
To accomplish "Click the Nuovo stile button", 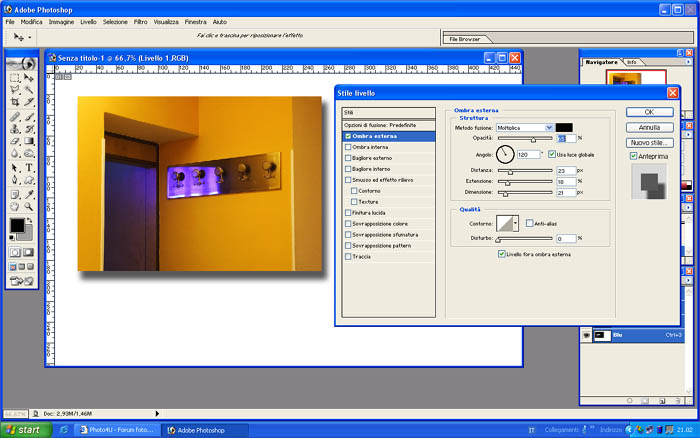I will click(x=650, y=143).
